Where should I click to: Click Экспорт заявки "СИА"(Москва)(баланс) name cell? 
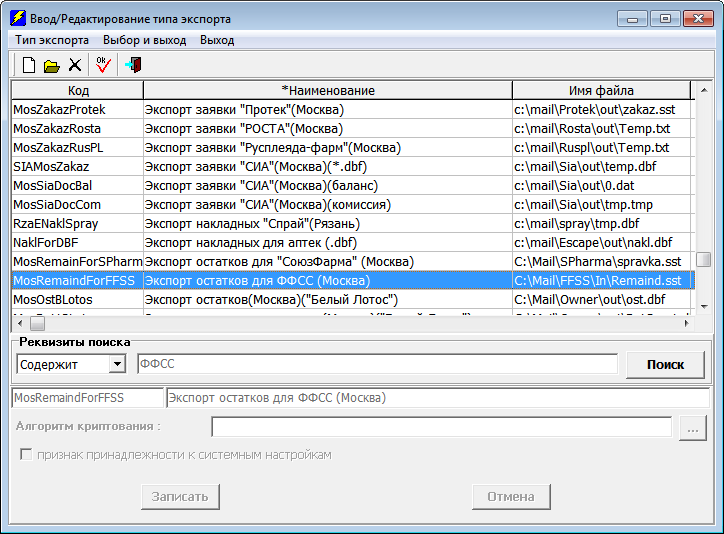(x=328, y=186)
